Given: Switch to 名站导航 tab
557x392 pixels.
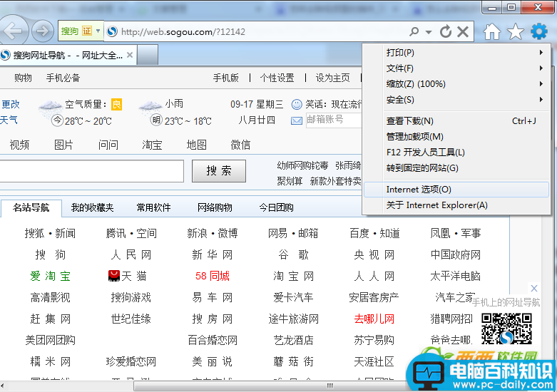Looking at the screenshot, I should [x=31, y=207].
